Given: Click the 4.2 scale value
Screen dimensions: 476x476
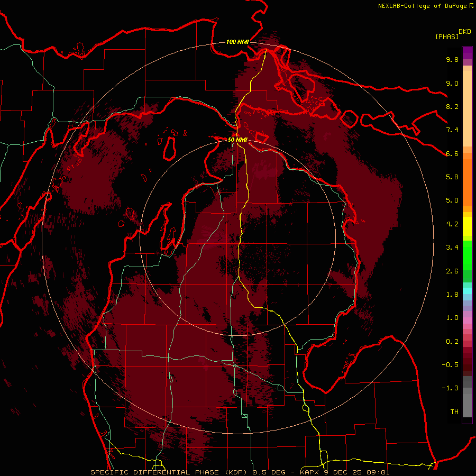Looking at the screenshot, I should click(452, 224).
